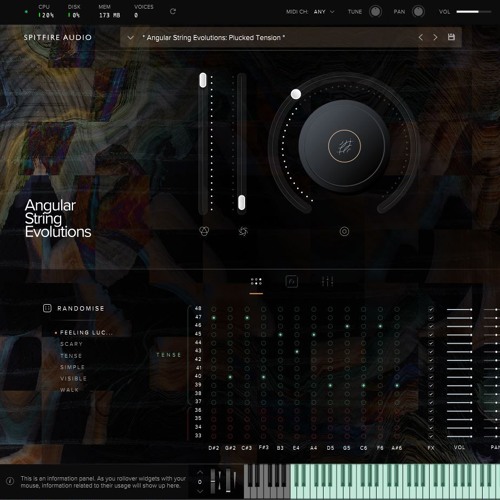The image size is (500, 500).
Task: Click the octave down arrow beside the keyboard
Action: pos(200,491)
